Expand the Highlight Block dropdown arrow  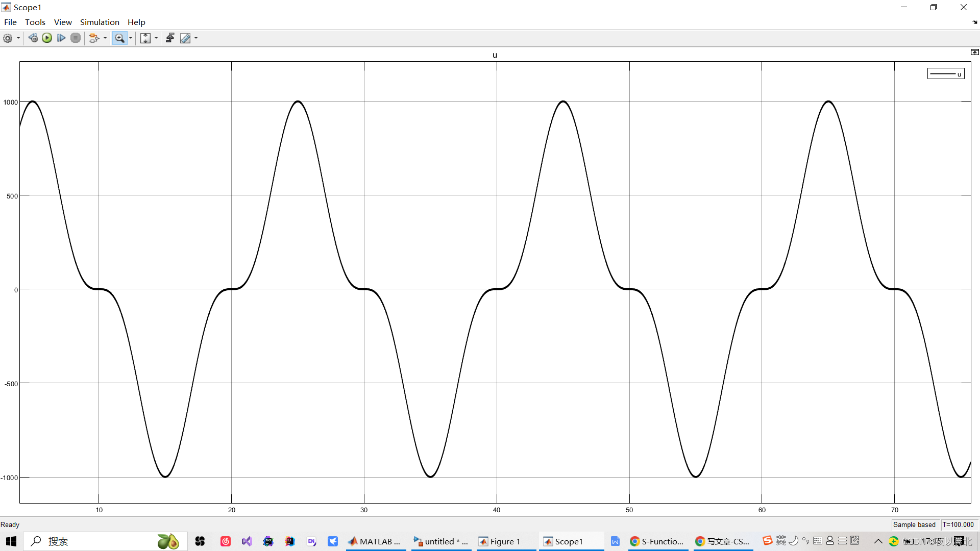[x=105, y=38]
